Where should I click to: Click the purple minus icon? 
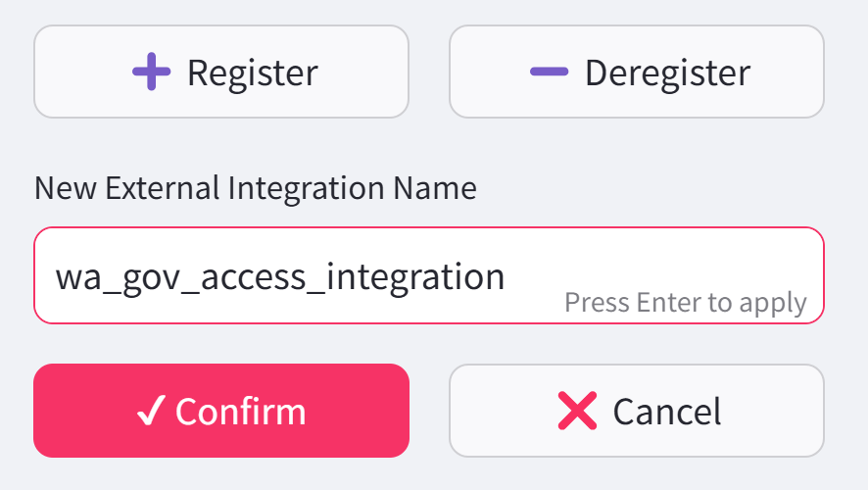point(549,72)
